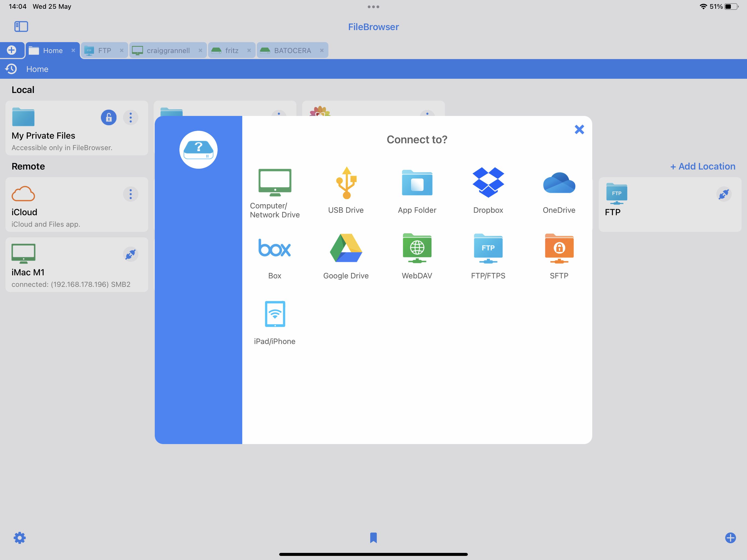Toggle connection plug on FTP card
747x560 pixels.
pyautogui.click(x=724, y=194)
